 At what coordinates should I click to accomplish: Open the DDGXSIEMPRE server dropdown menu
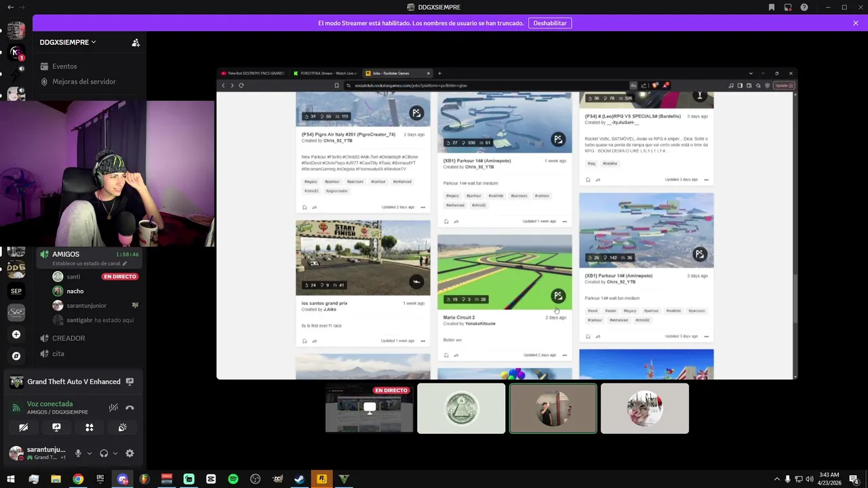coord(68,42)
